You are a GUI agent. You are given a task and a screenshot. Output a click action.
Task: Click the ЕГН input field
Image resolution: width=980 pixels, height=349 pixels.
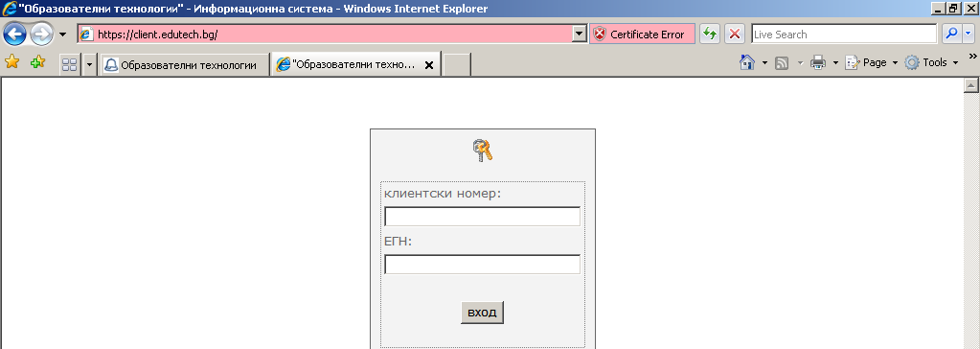click(x=482, y=264)
